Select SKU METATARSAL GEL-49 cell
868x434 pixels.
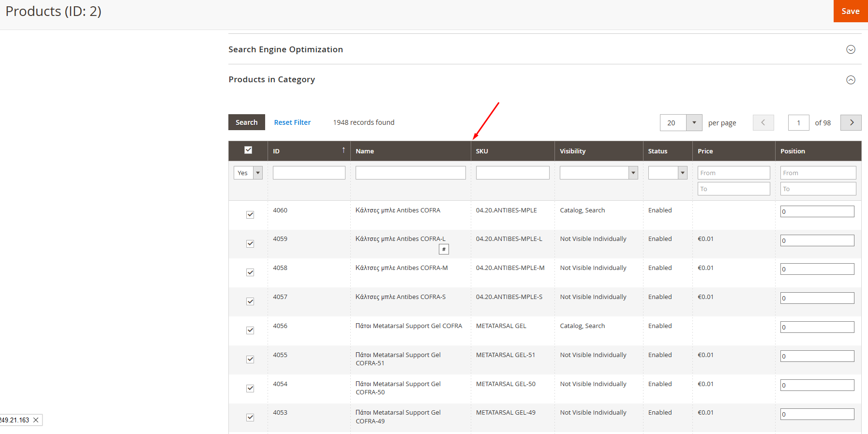pyautogui.click(x=506, y=413)
